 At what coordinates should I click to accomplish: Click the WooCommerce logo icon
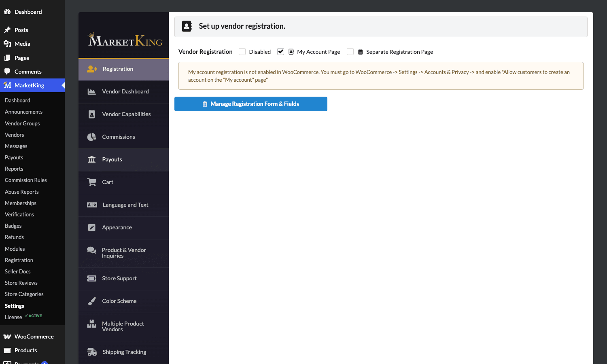(x=7, y=336)
